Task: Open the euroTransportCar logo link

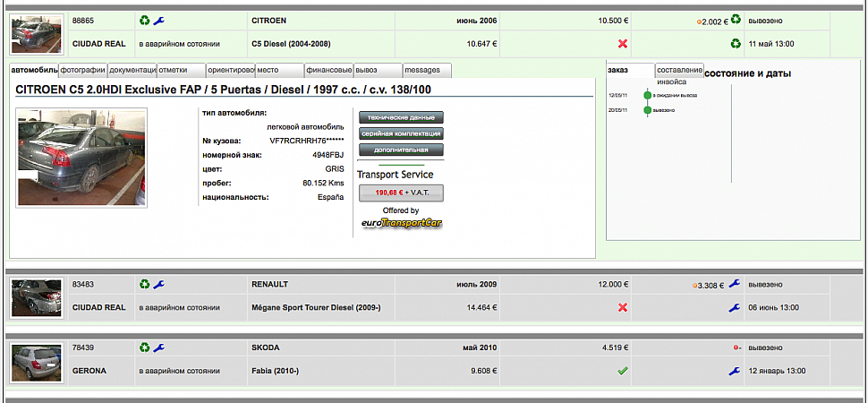Action: pos(402,223)
